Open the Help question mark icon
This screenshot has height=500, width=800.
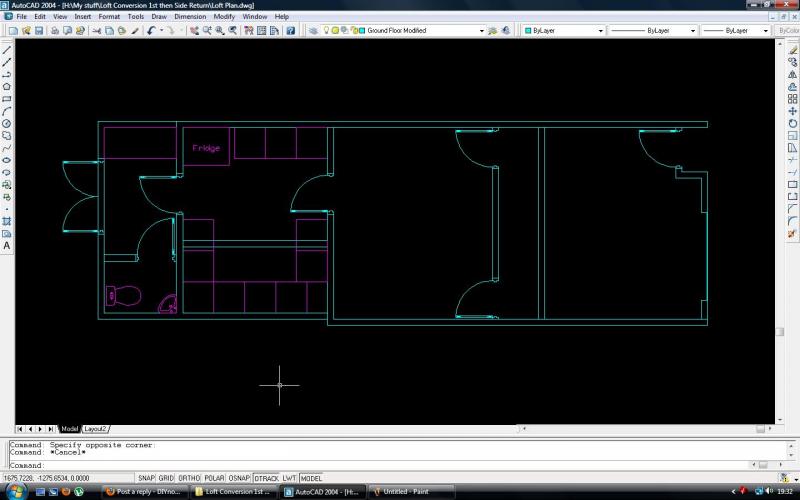(x=291, y=31)
